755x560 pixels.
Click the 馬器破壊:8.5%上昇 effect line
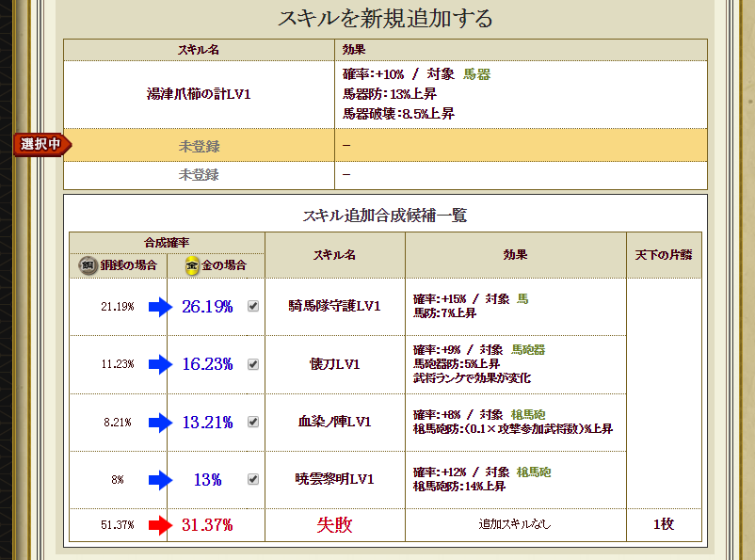pyautogui.click(x=398, y=114)
